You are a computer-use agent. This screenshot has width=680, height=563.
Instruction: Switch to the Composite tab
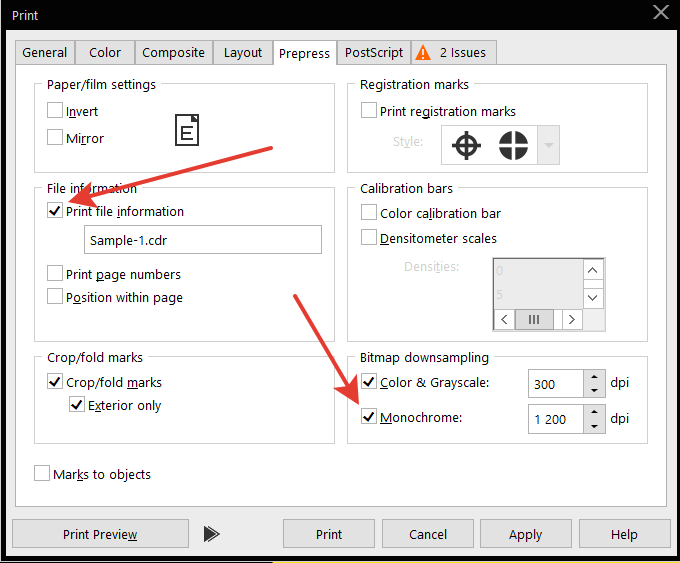point(173,52)
